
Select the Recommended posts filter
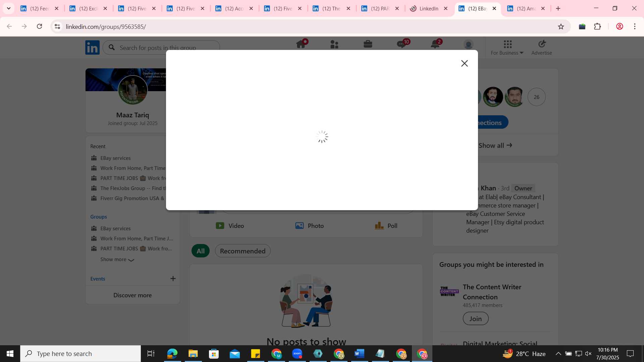pos(243,251)
